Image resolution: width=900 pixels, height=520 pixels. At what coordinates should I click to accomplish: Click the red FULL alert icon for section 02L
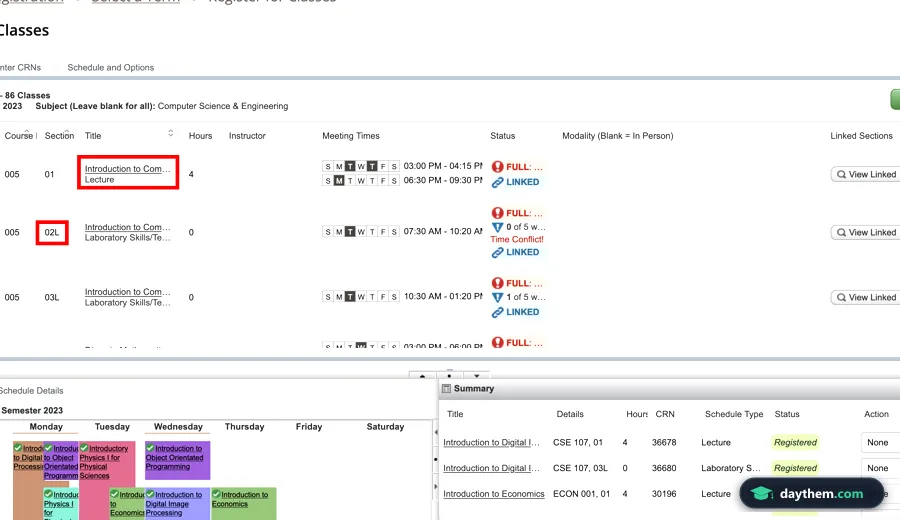tap(497, 213)
